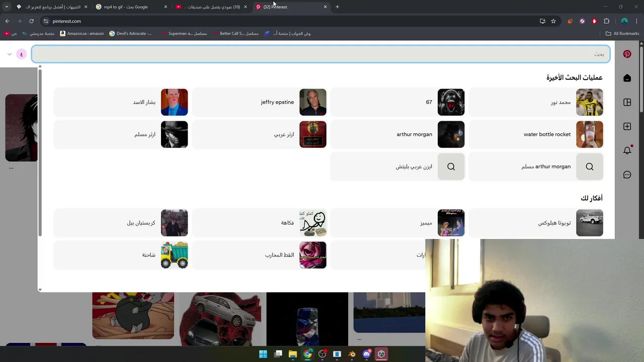Open the Chrome three-dot menu

(x=637, y=21)
